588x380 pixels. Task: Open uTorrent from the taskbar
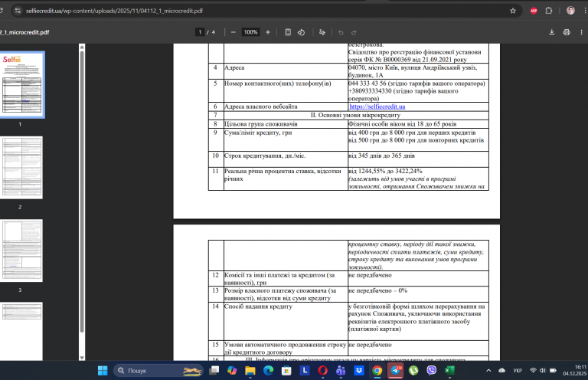[413, 371]
